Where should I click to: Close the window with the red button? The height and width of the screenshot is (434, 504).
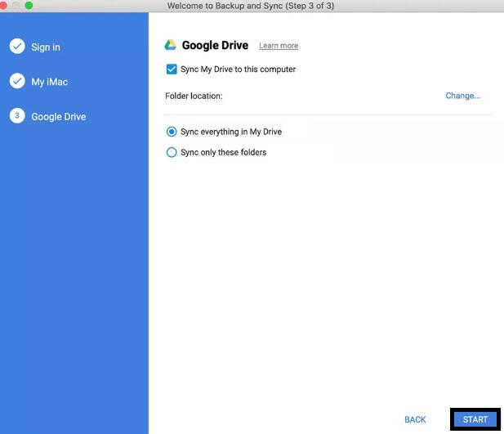click(x=3, y=6)
